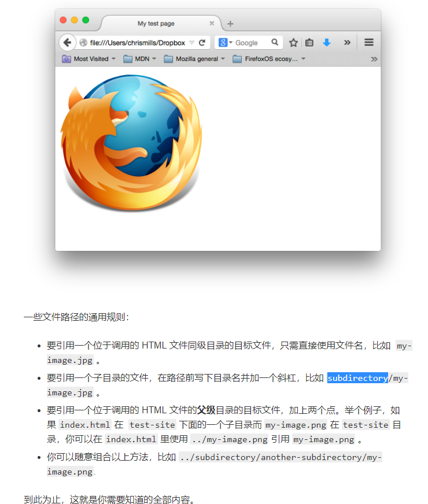The height and width of the screenshot is (504, 428).
Task: Reload the page with the refresh icon
Action: (x=202, y=42)
